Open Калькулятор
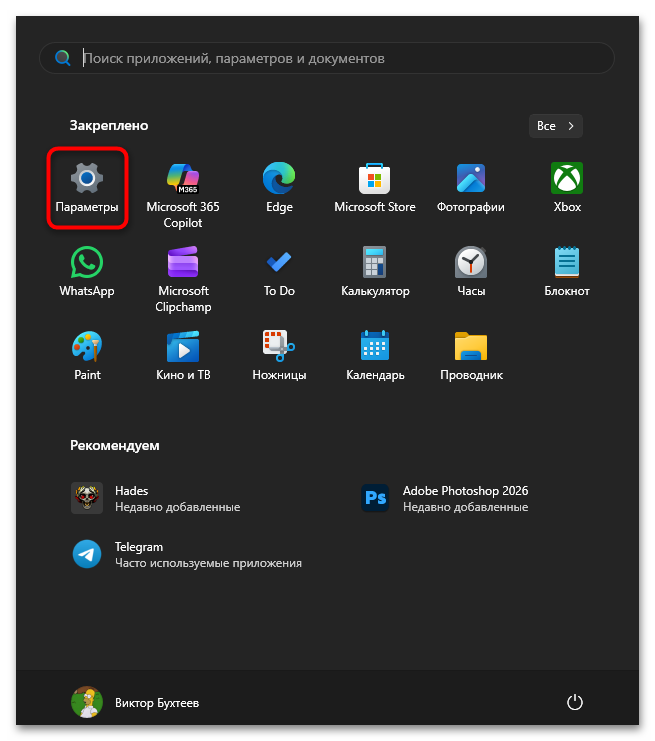The width and height of the screenshot is (655, 741). point(375,272)
